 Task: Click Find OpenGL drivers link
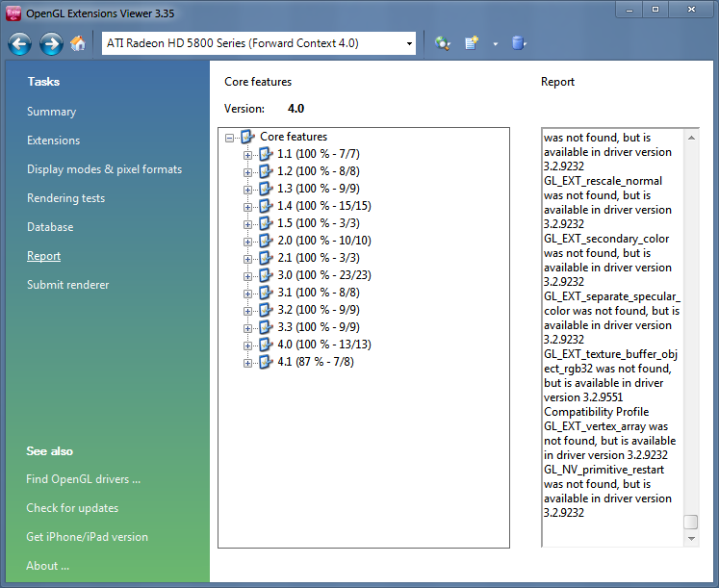84,479
